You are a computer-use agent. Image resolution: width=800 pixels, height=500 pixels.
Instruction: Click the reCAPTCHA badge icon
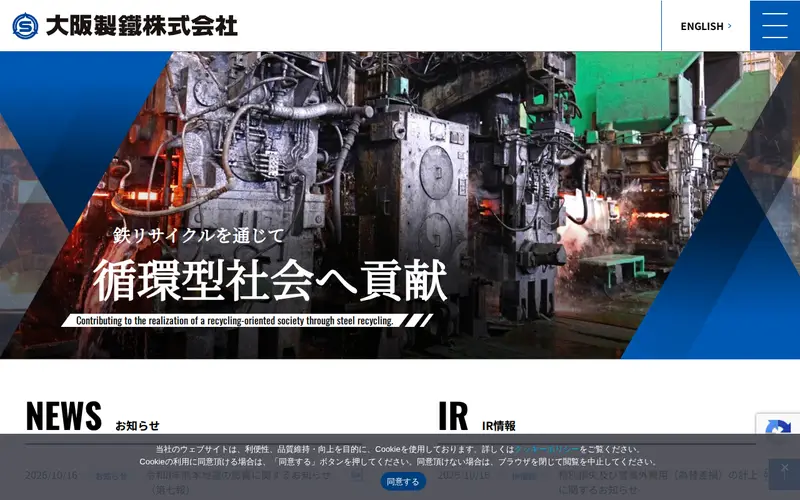(x=778, y=429)
